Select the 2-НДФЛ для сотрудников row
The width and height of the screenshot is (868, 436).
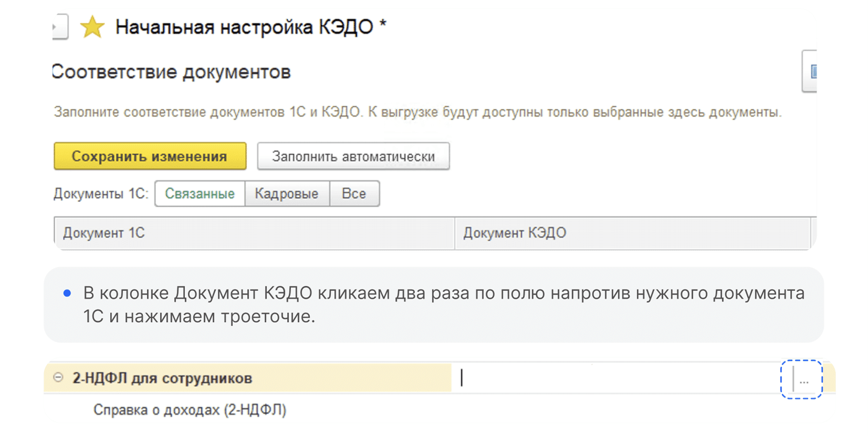[247, 378]
